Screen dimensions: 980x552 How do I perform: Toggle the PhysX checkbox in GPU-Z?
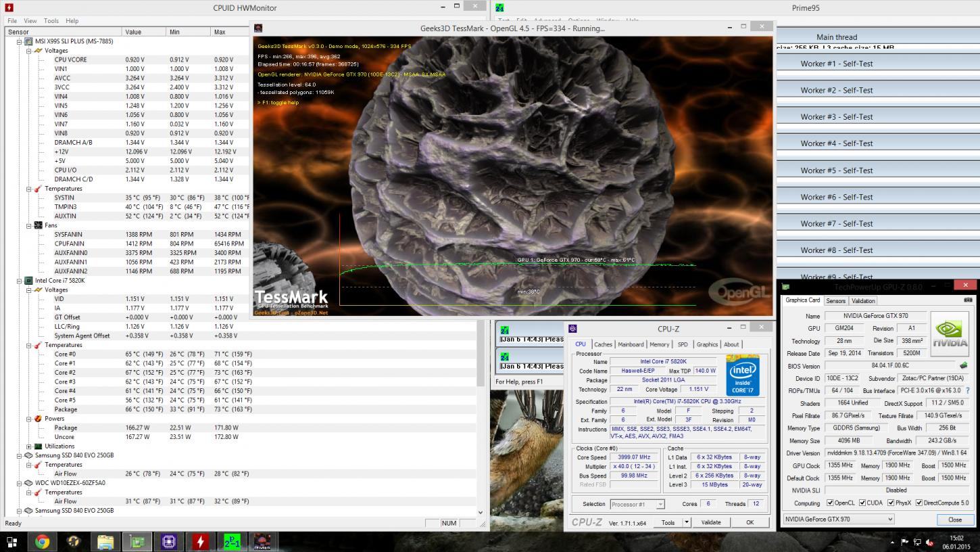coord(891,503)
